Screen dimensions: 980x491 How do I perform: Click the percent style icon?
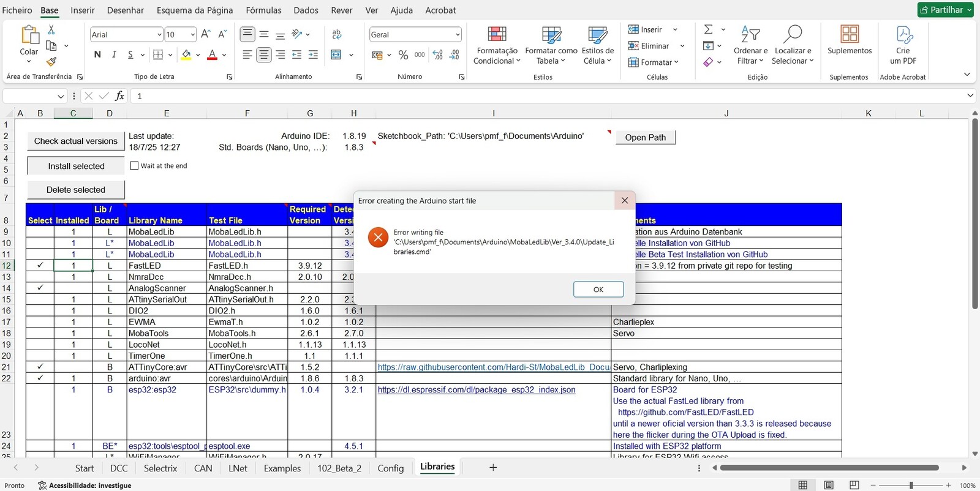403,55
